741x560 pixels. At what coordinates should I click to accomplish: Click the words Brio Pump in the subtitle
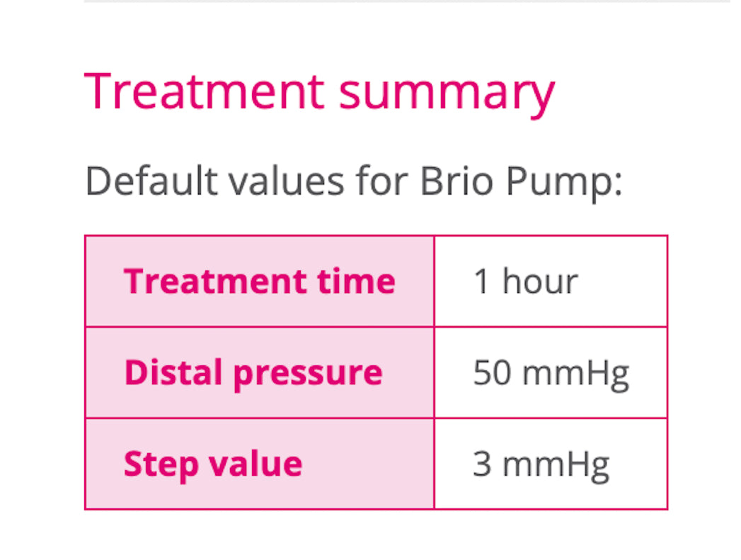(522, 182)
